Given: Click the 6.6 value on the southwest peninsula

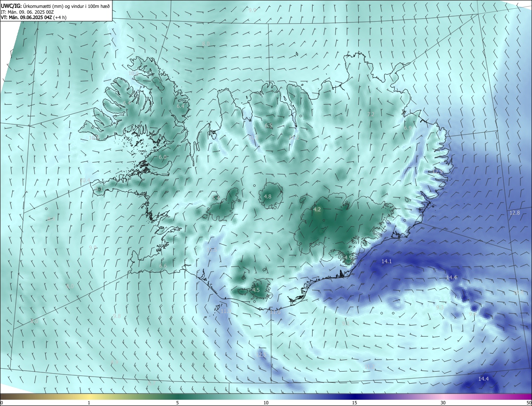Looking at the screenshot, I should pos(163,266).
